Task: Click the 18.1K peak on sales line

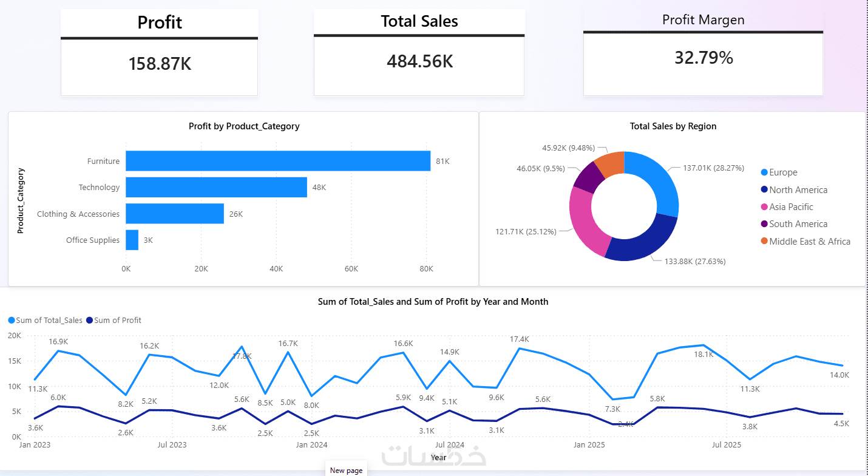Action: coord(703,345)
